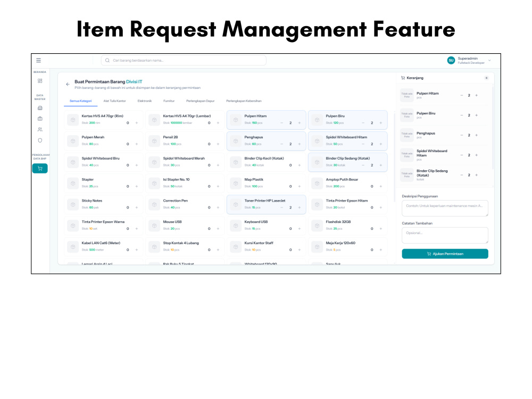Click the Stop Kontak 4 Lubang card

pyautogui.click(x=185, y=247)
